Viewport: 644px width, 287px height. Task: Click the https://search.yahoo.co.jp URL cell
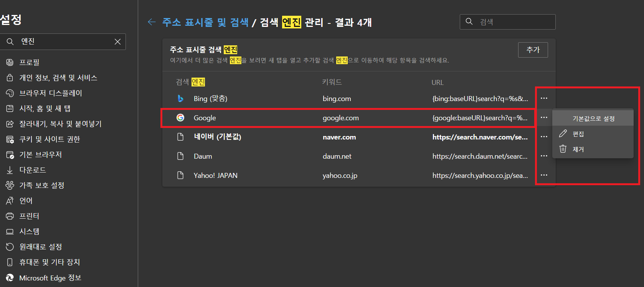[480, 176]
